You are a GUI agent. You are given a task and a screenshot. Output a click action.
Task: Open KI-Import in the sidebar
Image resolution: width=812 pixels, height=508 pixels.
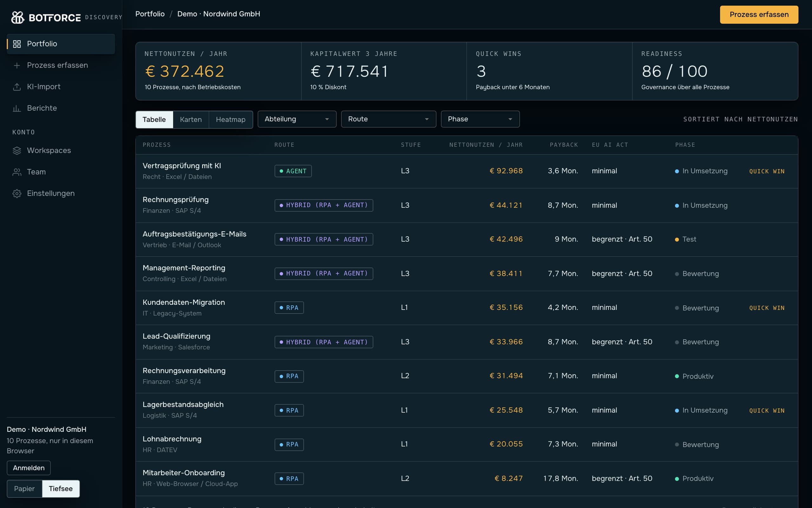(x=61, y=87)
